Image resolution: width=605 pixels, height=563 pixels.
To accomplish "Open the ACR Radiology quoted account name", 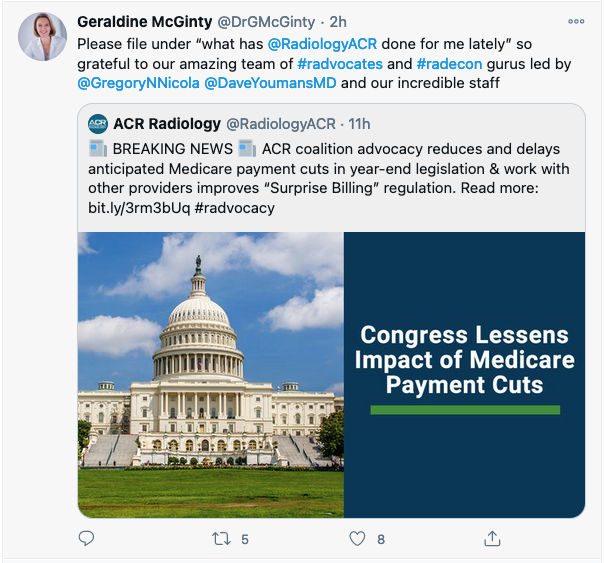I will pyautogui.click(x=167, y=124).
